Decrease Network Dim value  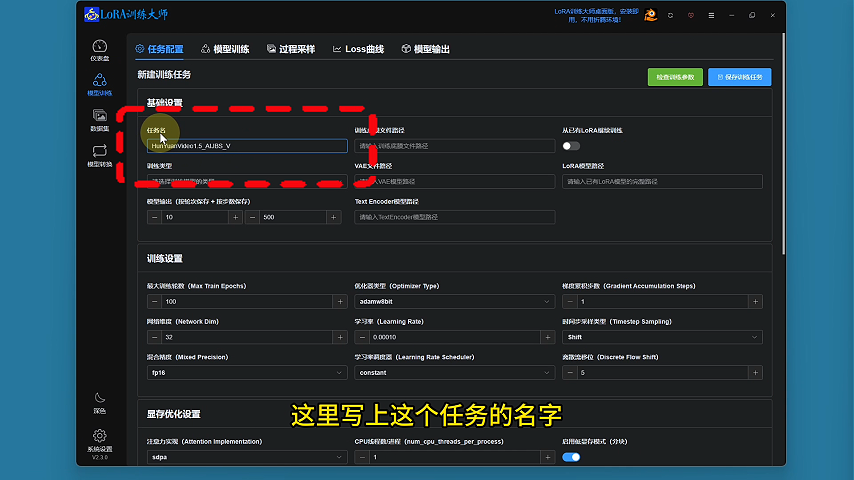point(154,337)
